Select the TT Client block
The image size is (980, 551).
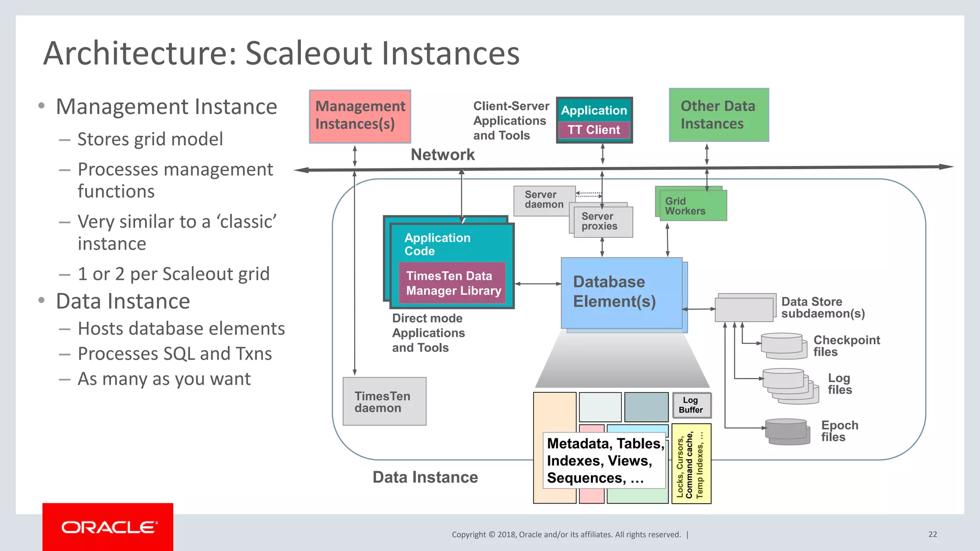click(594, 130)
